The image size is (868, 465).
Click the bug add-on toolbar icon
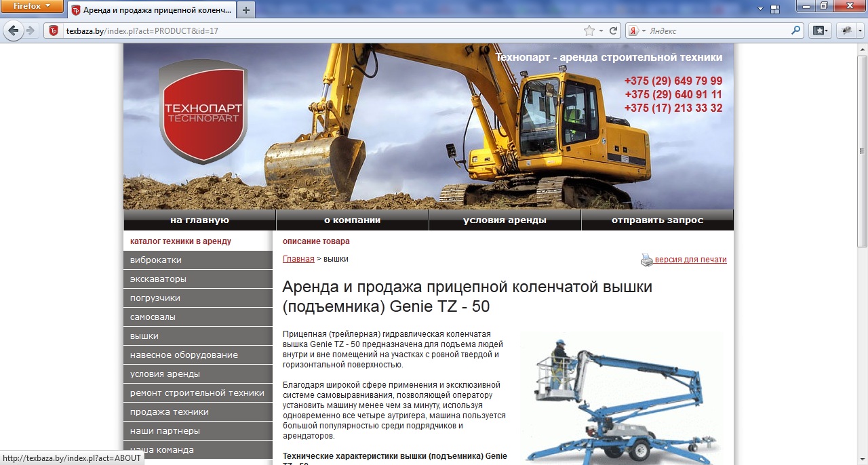click(x=847, y=31)
